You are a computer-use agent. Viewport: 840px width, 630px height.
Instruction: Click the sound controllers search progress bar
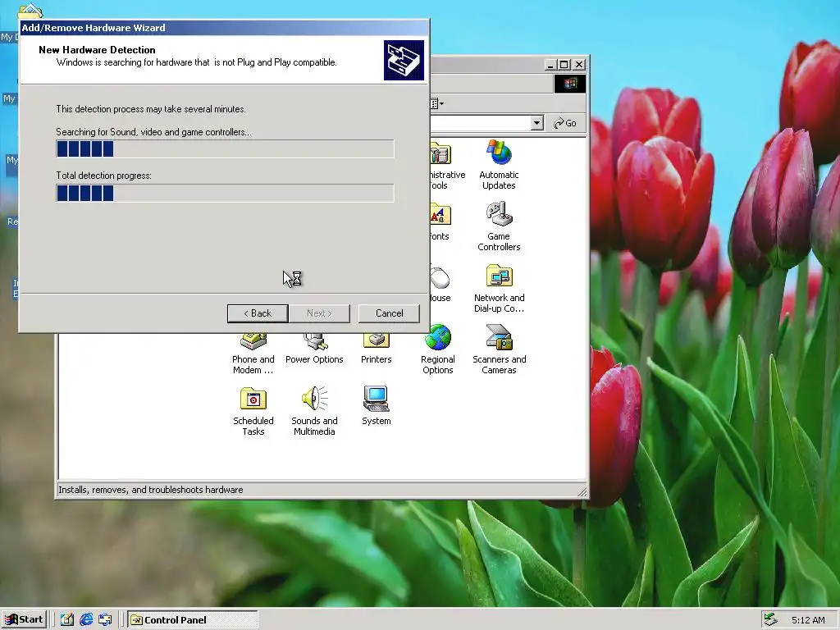click(x=225, y=149)
